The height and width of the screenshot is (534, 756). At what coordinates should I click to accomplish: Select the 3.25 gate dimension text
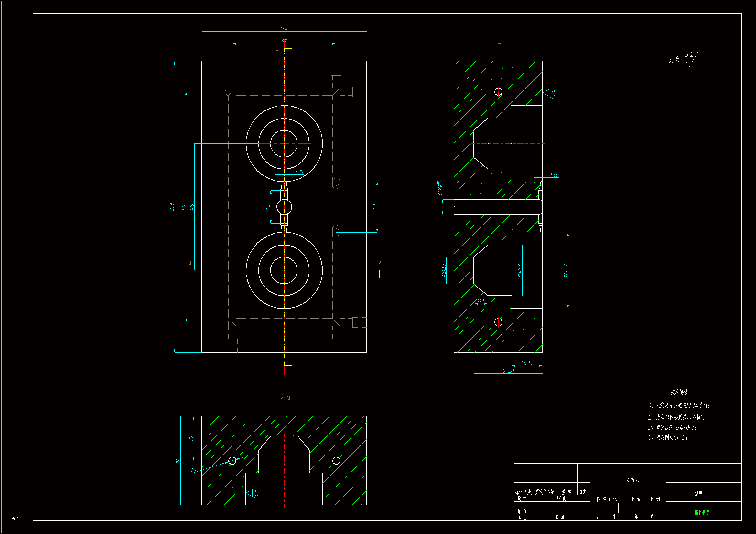click(298, 172)
